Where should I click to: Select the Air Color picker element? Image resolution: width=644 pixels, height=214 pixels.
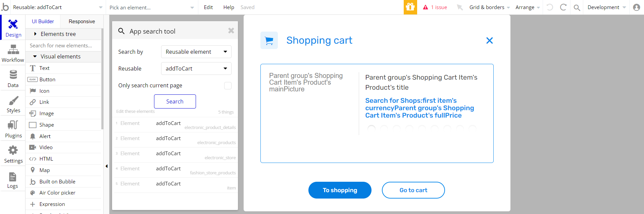[x=57, y=193]
